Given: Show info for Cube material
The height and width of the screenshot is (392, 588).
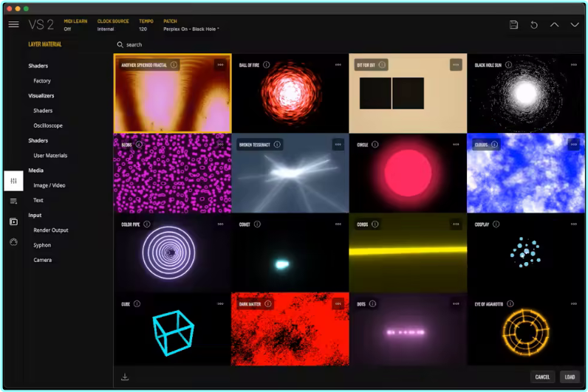Looking at the screenshot, I should (x=137, y=303).
